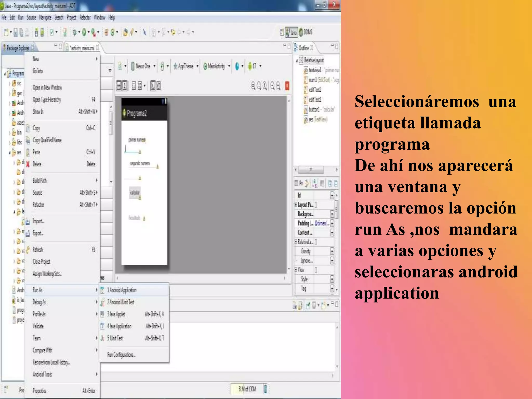
Task: Choose Assign Working Sets... entry
Action: point(47,274)
